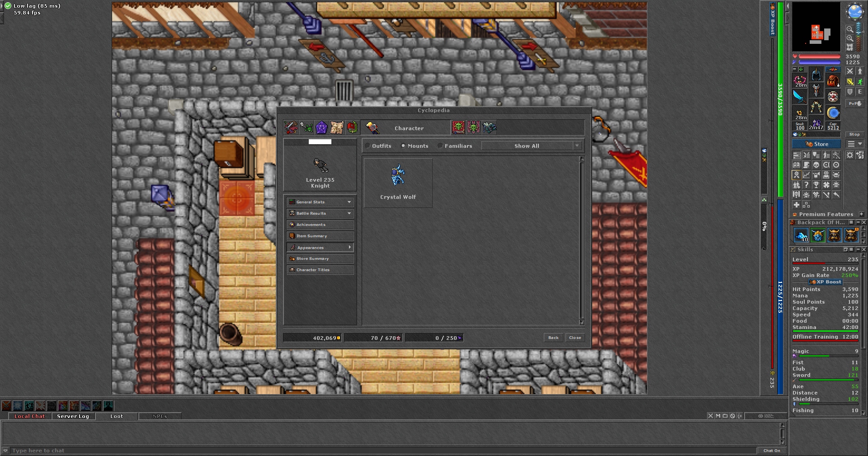Select the Familiars radio button

[x=440, y=146]
